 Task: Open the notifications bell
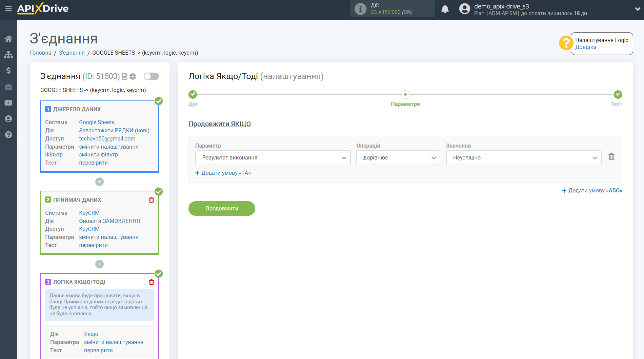tap(445, 9)
